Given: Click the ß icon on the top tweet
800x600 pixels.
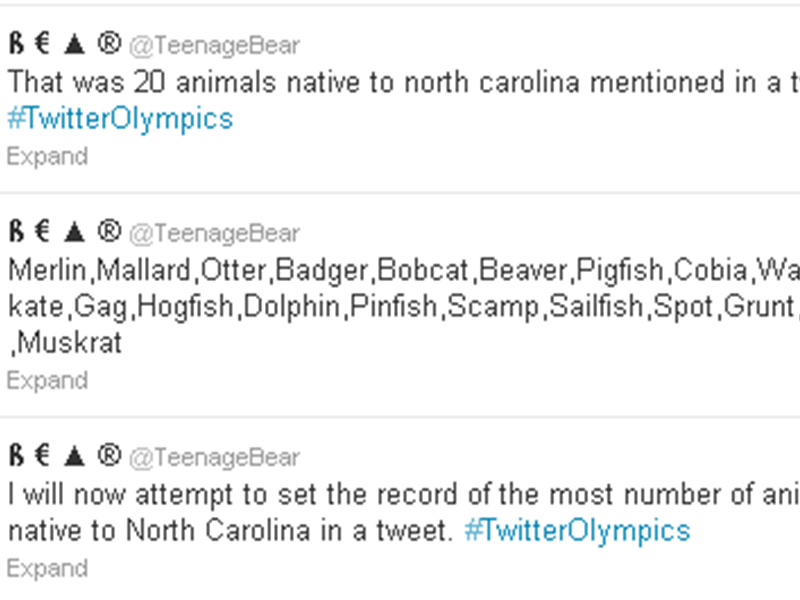Looking at the screenshot, I should [14, 44].
